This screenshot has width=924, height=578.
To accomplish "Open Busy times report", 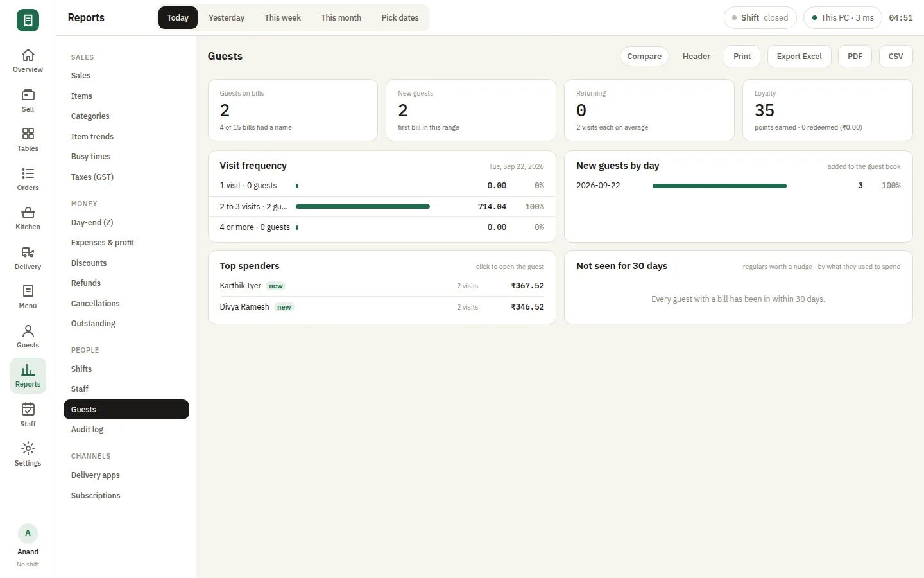I will (126, 157).
